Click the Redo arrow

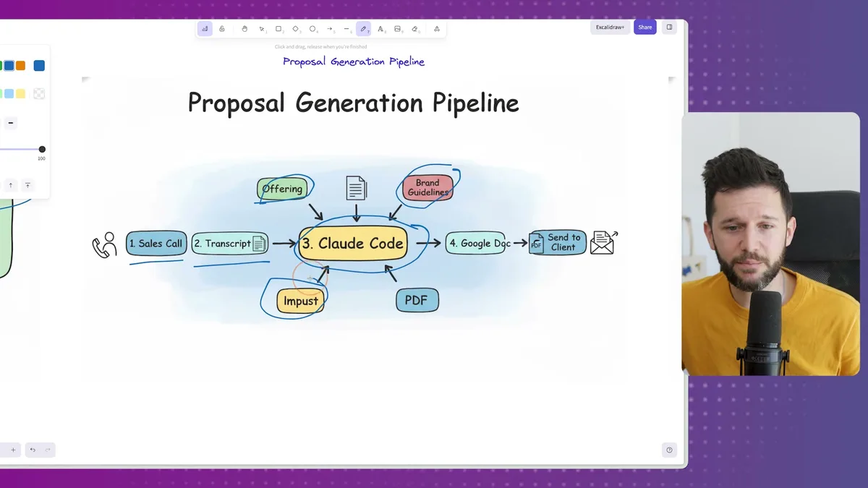(x=48, y=450)
